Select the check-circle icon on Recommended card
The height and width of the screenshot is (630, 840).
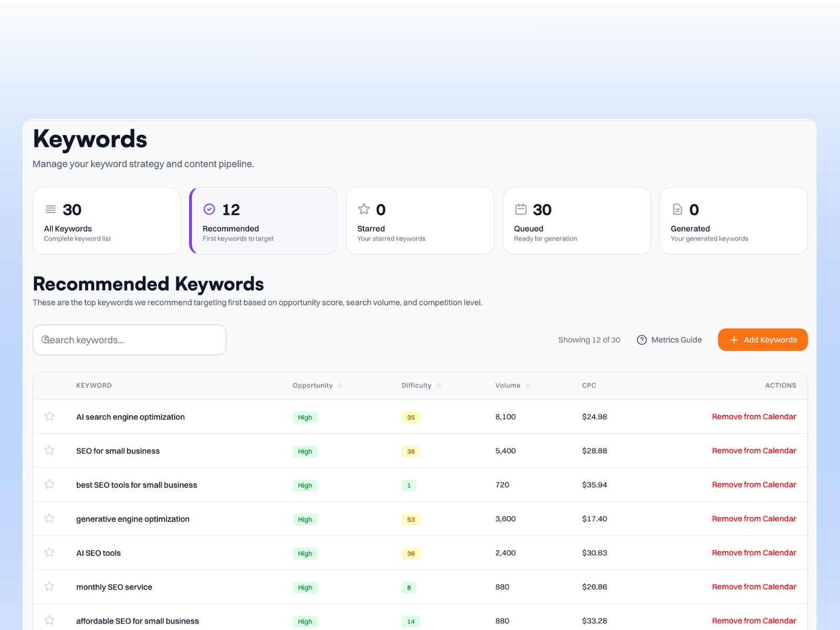pos(209,208)
